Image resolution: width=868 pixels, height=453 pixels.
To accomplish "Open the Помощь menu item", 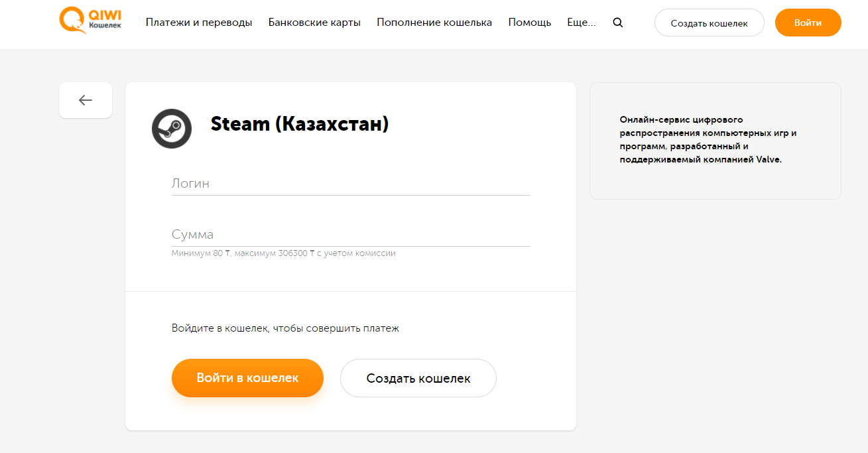I will pos(528,21).
